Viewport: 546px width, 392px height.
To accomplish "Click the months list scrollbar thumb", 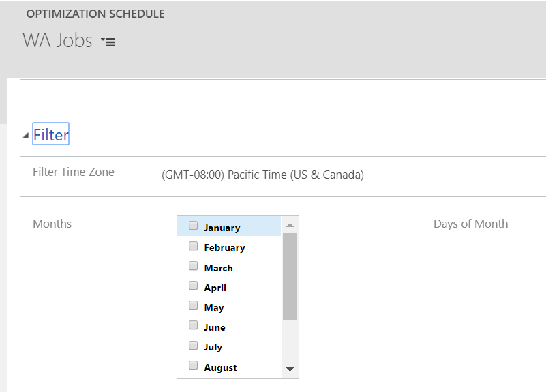I will pyautogui.click(x=290, y=276).
